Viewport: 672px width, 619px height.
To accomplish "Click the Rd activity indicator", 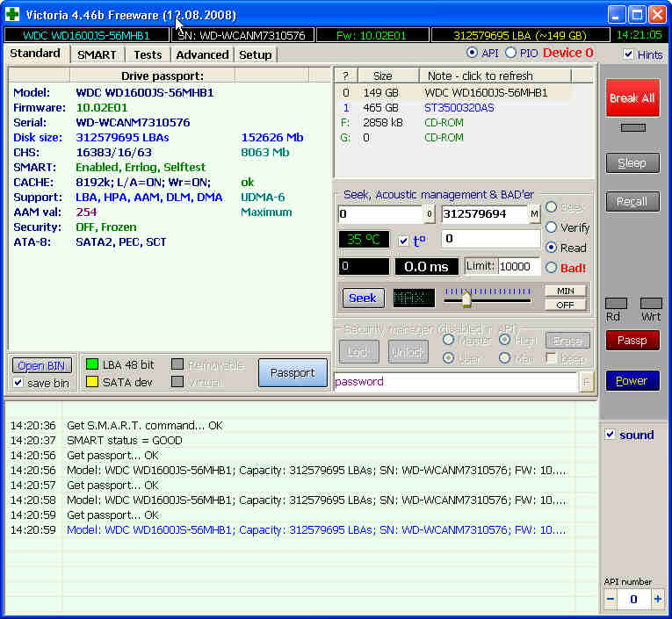I will (616, 304).
